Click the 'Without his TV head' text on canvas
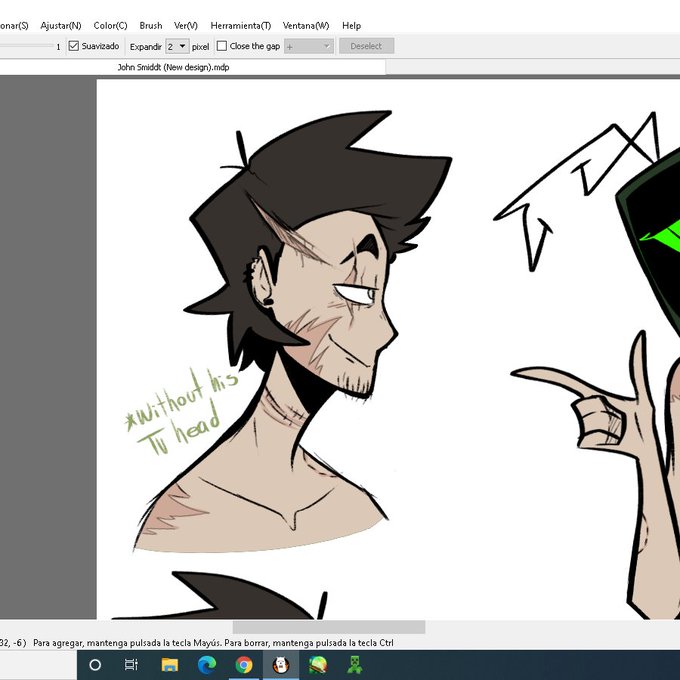Image resolution: width=680 pixels, height=680 pixels. (181, 410)
